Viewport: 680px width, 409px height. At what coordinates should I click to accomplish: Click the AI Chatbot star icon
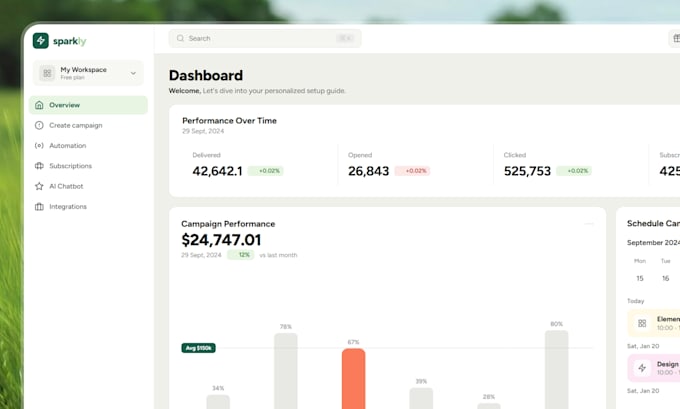[x=39, y=186]
